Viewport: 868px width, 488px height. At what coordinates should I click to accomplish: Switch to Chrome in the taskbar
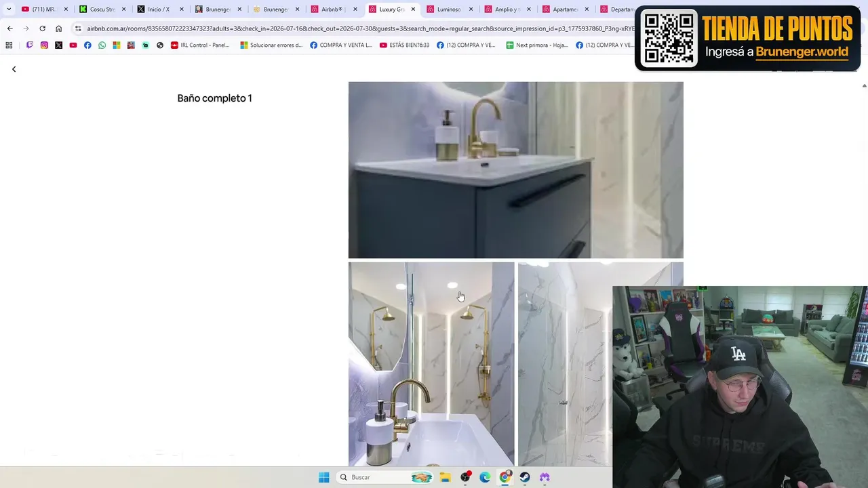click(x=505, y=477)
